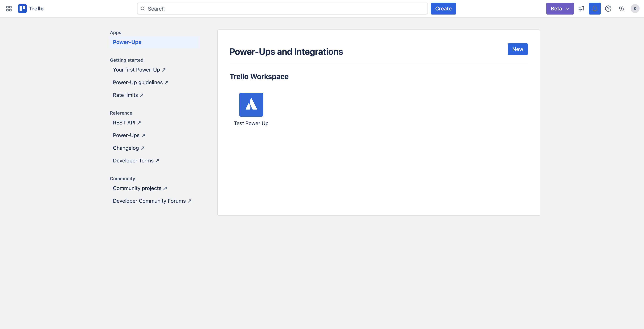
Task: Click external arrow beside Power-Up guidelines
Action: pyautogui.click(x=167, y=82)
